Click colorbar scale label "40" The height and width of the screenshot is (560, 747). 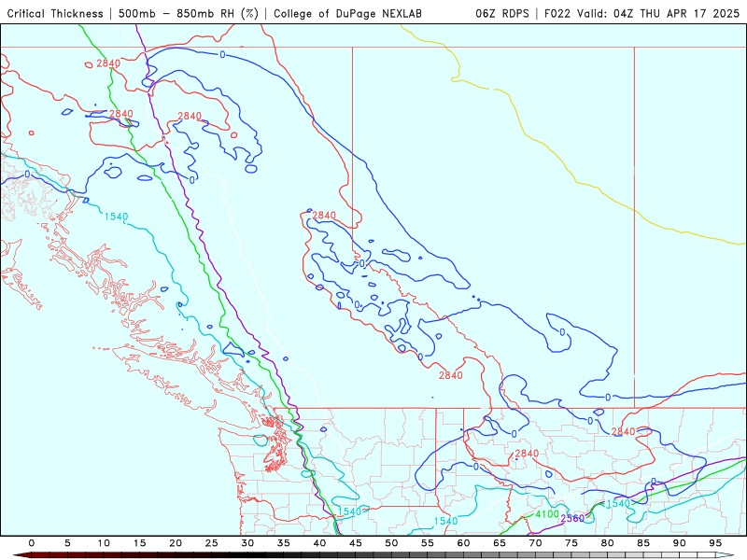pos(319,543)
